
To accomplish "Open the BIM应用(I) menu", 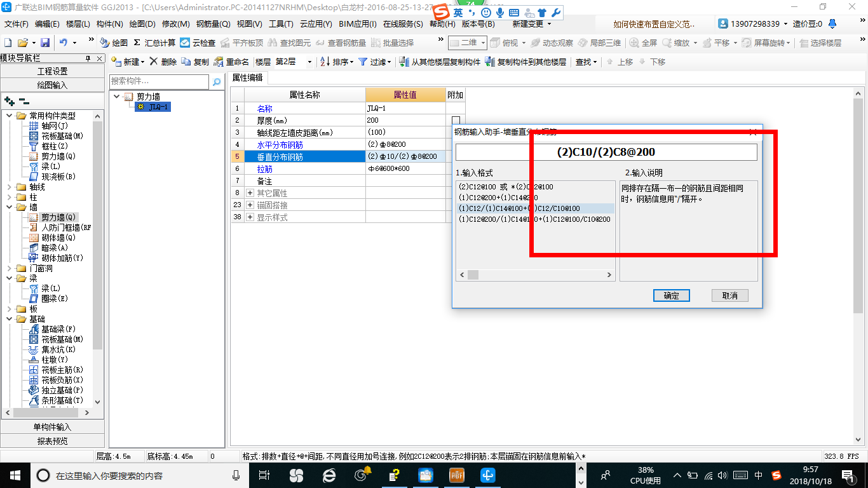I will (x=358, y=24).
